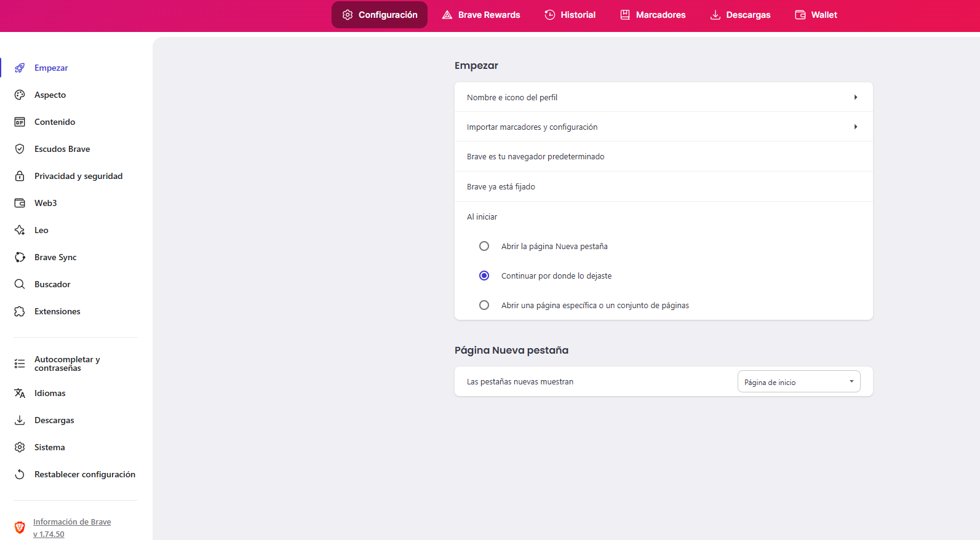Open Autocompletar y contraseñas label

(x=67, y=363)
